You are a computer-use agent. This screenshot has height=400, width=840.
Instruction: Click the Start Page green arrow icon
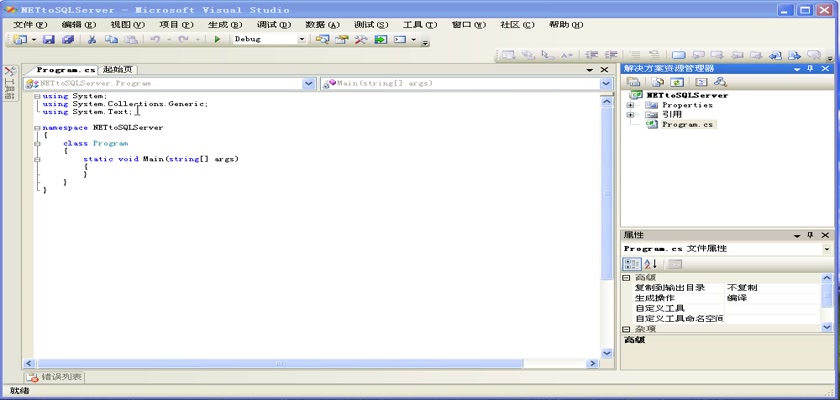380,39
